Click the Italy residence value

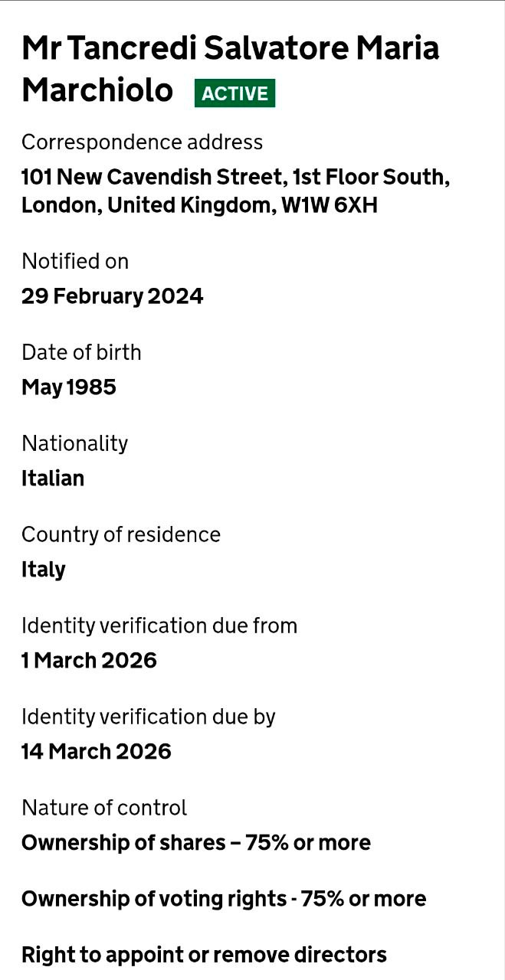pyautogui.click(x=44, y=570)
